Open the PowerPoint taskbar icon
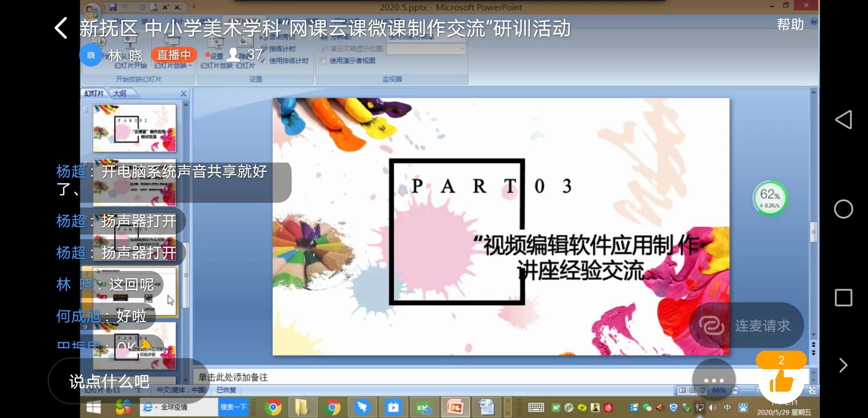The width and height of the screenshot is (868, 418). [x=455, y=407]
